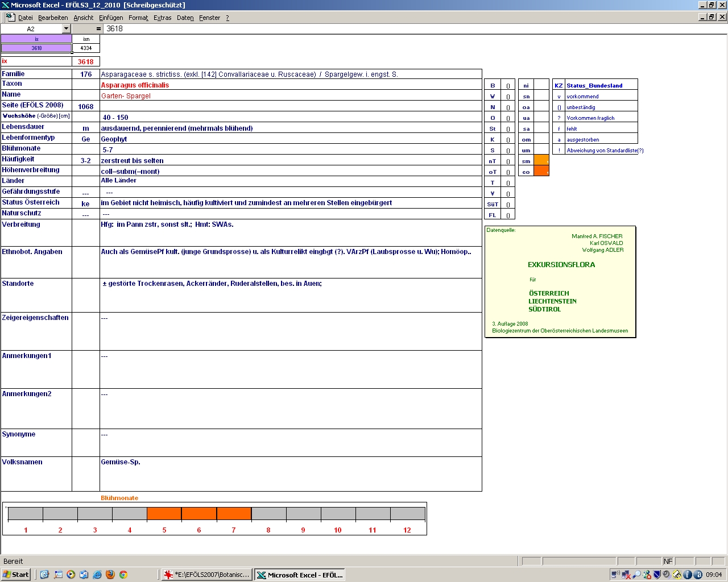This screenshot has height=582, width=728.
Task: Click the orange month 6 bar in Blühmonate
Action: click(199, 514)
